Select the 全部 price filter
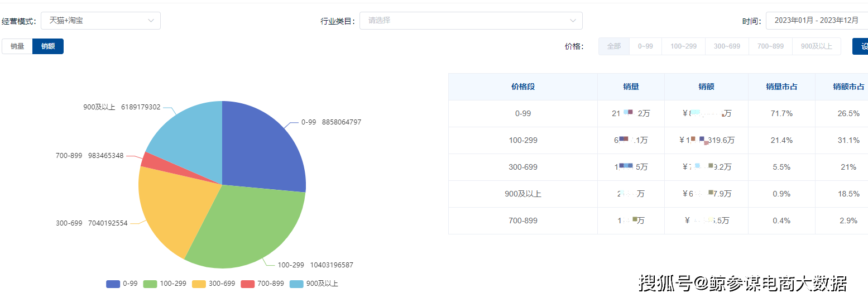This screenshot has width=868, height=302. [614, 46]
